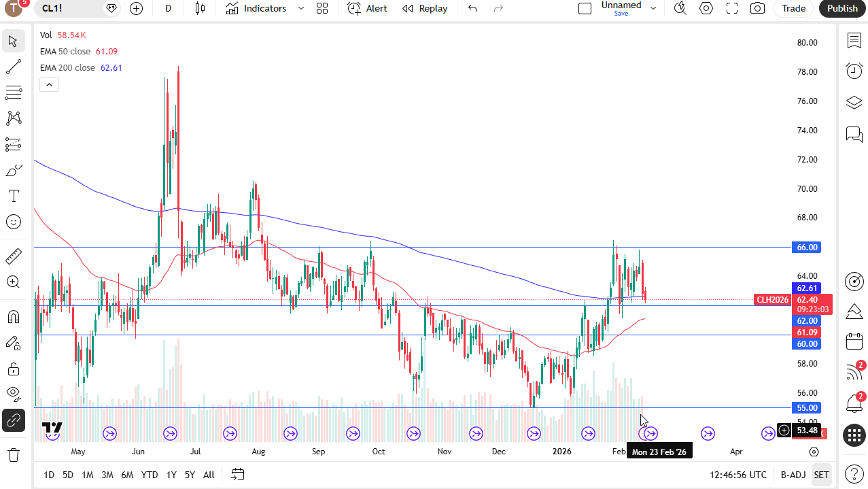
Task: Open the candlestick chart type dropdown
Action: point(200,8)
